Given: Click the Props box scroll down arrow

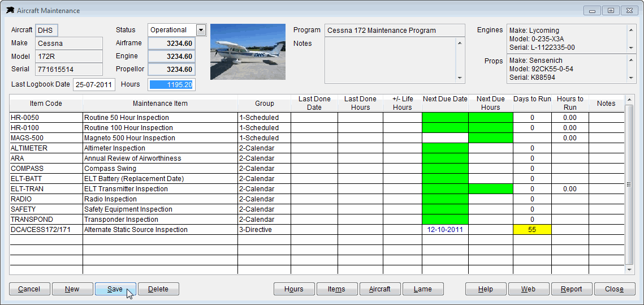Looking at the screenshot, I should click(630, 78).
